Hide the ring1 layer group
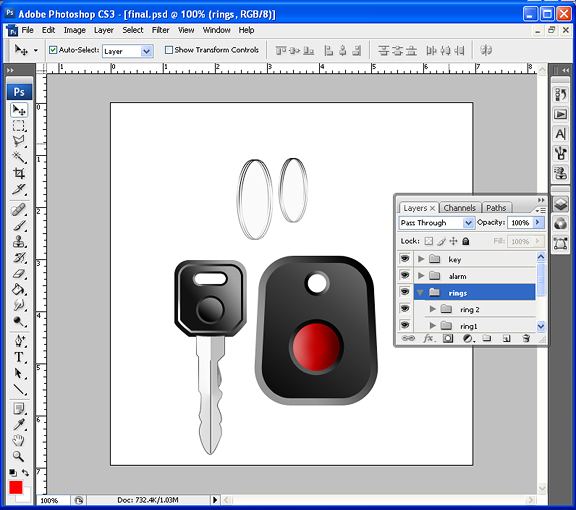Image resolution: width=576 pixels, height=510 pixels. point(405,325)
